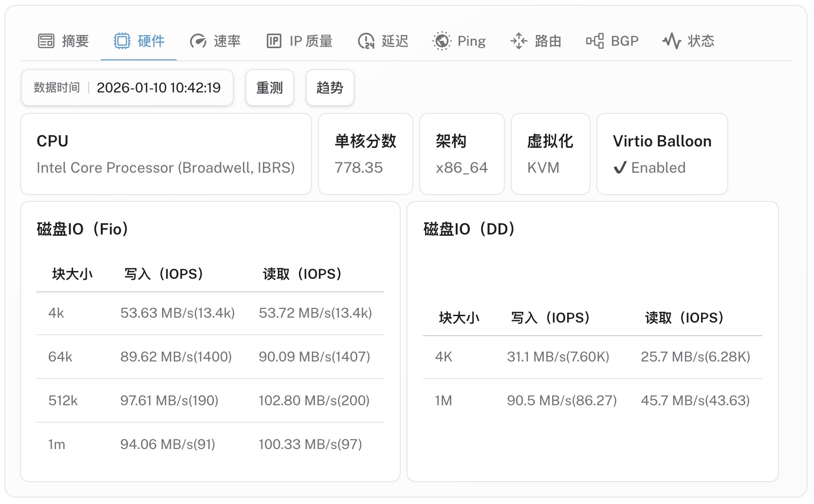The image size is (814, 504).
Task: Click the summary (摘要) document icon
Action: (x=46, y=41)
